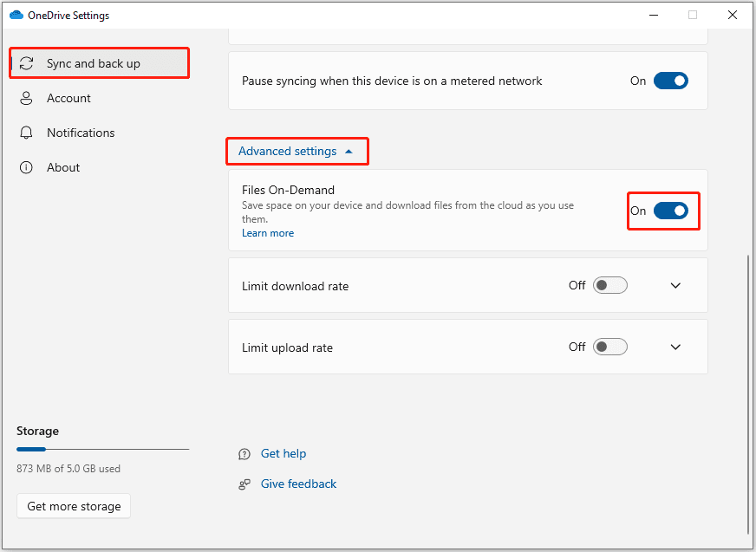This screenshot has width=756, height=552.
Task: Click the Account person icon
Action: [x=27, y=98]
